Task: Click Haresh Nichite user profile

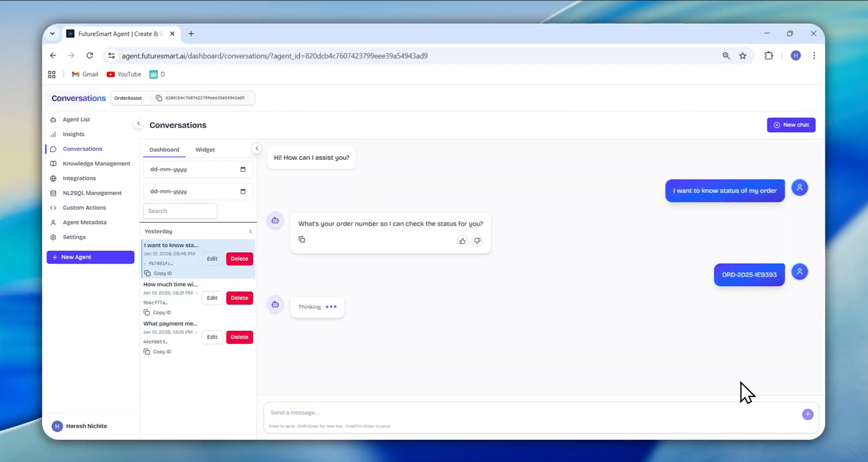Action: click(x=80, y=426)
